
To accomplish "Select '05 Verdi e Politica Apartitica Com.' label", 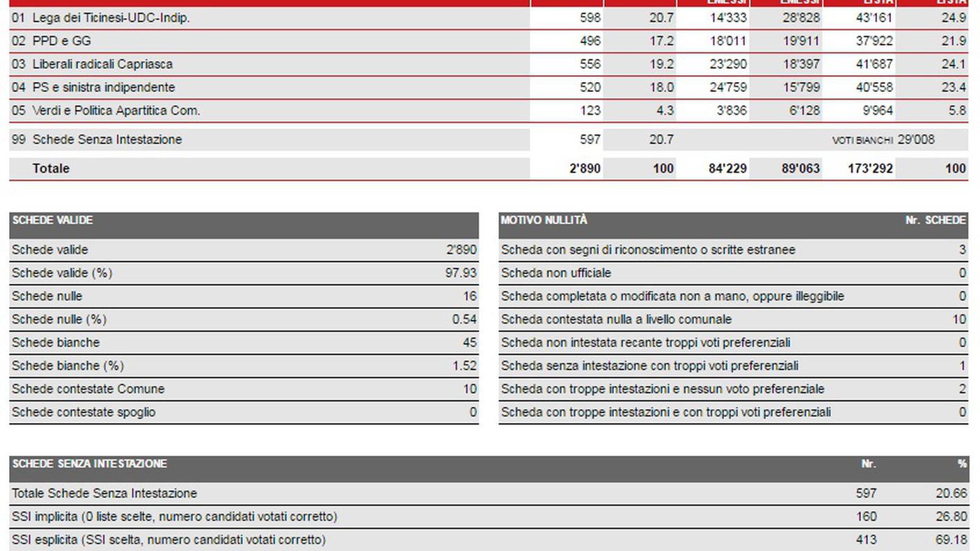I will pos(106,111).
